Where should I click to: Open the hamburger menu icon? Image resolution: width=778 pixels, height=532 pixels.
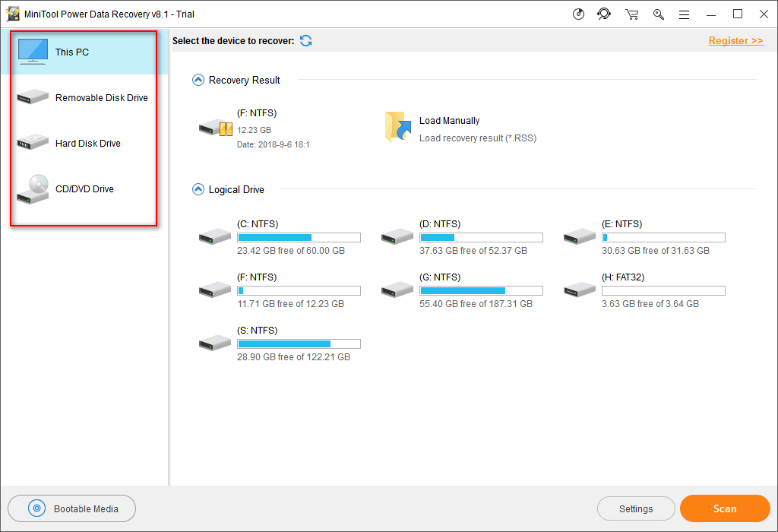[x=685, y=15]
